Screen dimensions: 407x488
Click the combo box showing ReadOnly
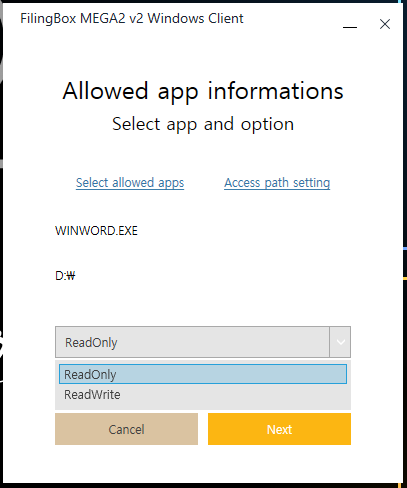tap(203, 342)
